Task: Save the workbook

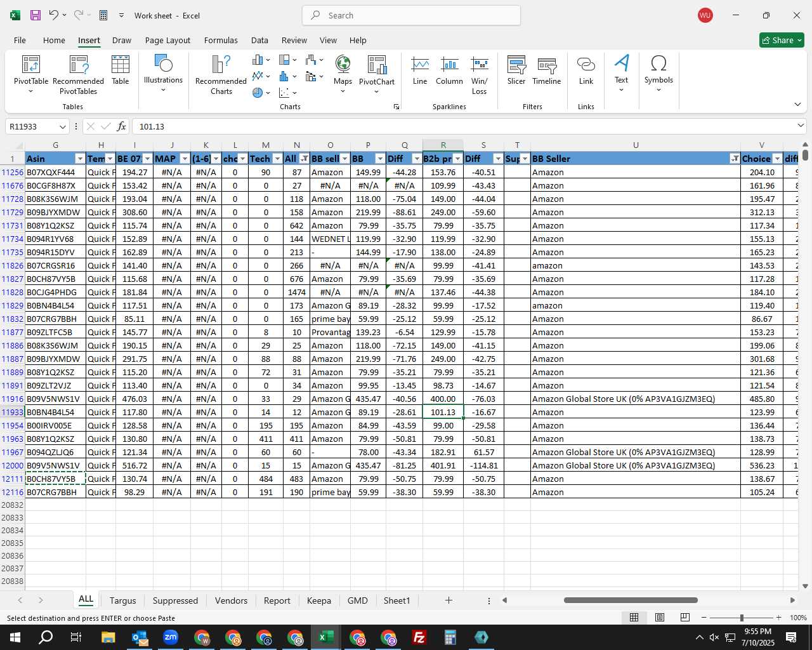Action: [x=36, y=15]
